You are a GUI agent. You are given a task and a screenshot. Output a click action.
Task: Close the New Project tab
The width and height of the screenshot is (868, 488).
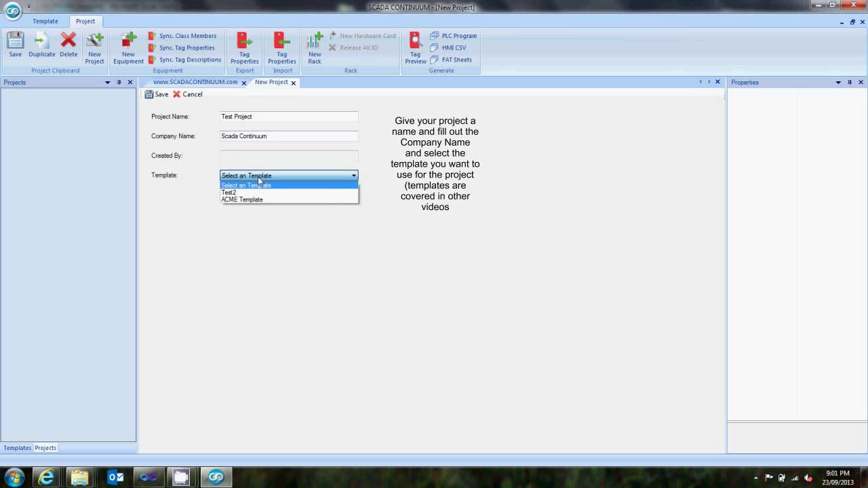[x=294, y=83]
